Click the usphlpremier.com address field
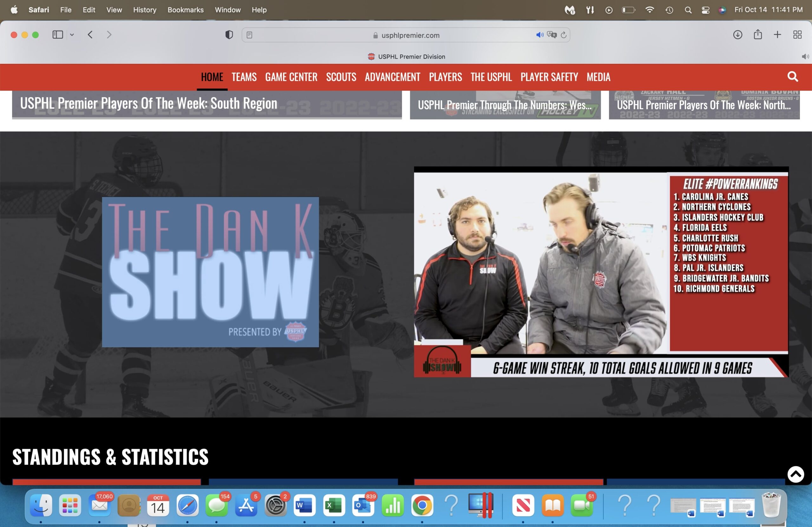The width and height of the screenshot is (812, 527). click(406, 35)
